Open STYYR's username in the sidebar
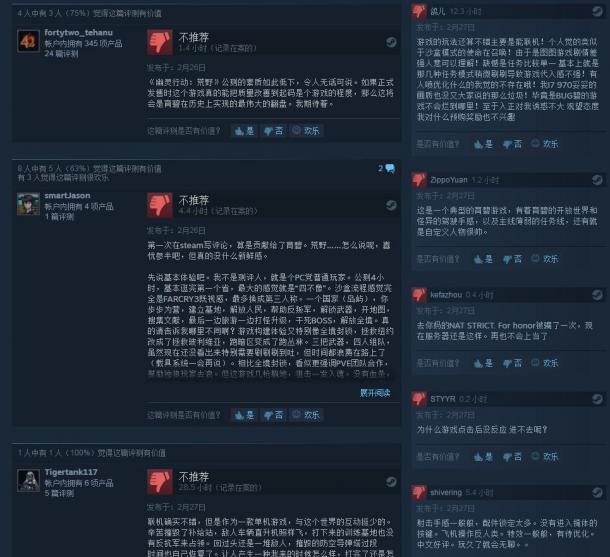This screenshot has height=557, width=610. click(x=442, y=399)
